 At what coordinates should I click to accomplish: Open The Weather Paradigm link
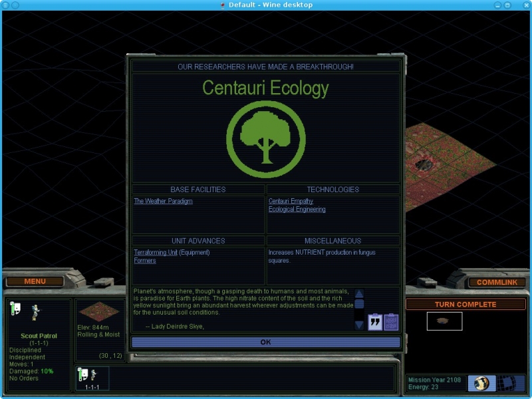pyautogui.click(x=163, y=201)
